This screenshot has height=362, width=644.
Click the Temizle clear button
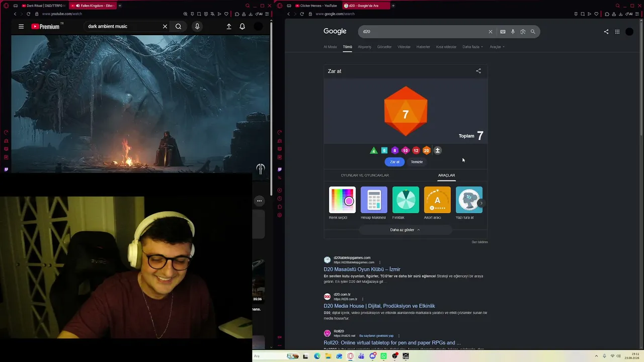tap(417, 162)
